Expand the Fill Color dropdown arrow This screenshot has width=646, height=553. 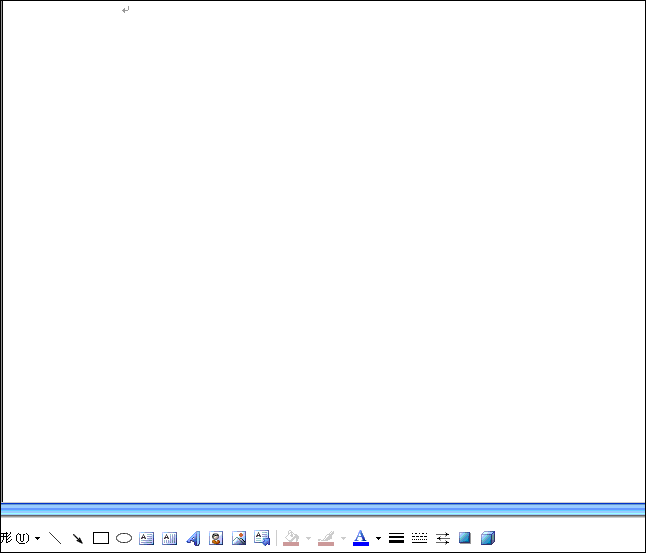click(x=308, y=539)
